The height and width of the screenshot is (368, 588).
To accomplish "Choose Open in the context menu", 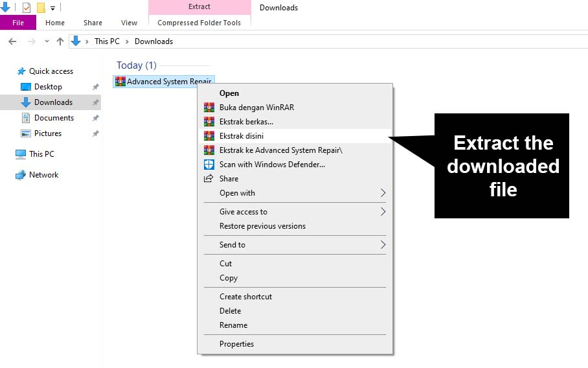I will pyautogui.click(x=295, y=93).
